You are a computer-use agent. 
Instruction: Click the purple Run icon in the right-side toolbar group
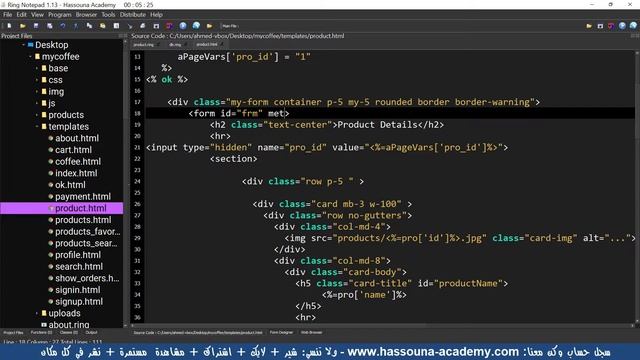[x=611, y=26]
